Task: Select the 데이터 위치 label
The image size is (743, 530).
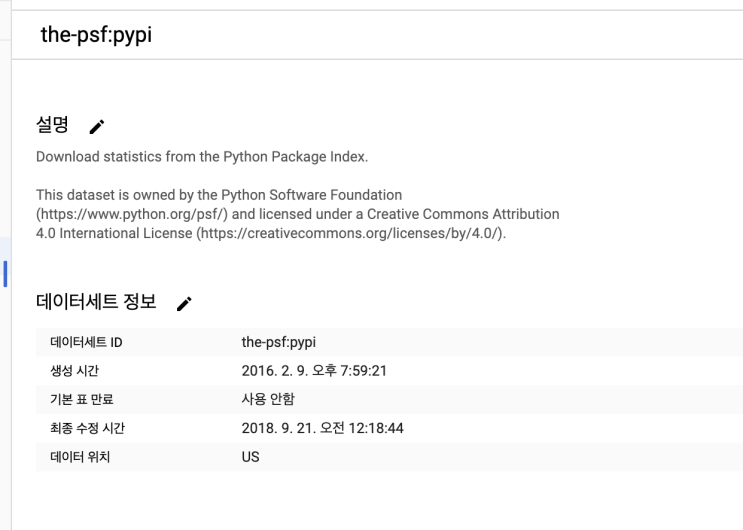Action: [80, 457]
